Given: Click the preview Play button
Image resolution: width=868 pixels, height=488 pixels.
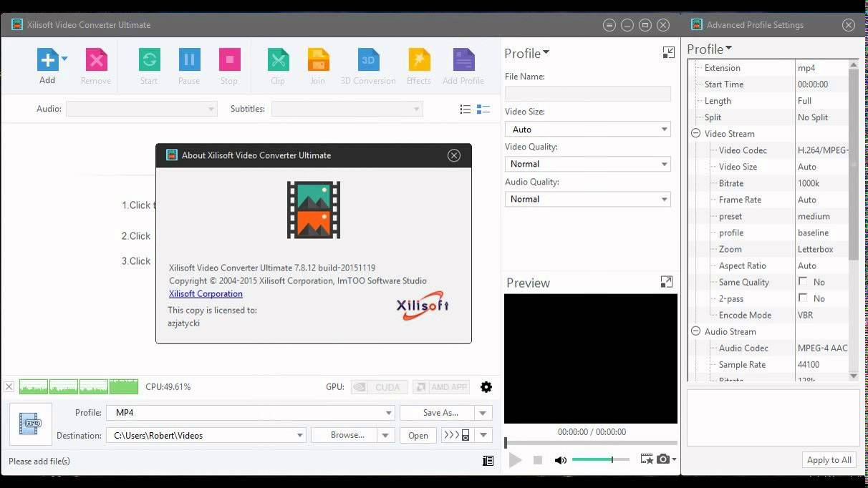Looking at the screenshot, I should pyautogui.click(x=515, y=460).
